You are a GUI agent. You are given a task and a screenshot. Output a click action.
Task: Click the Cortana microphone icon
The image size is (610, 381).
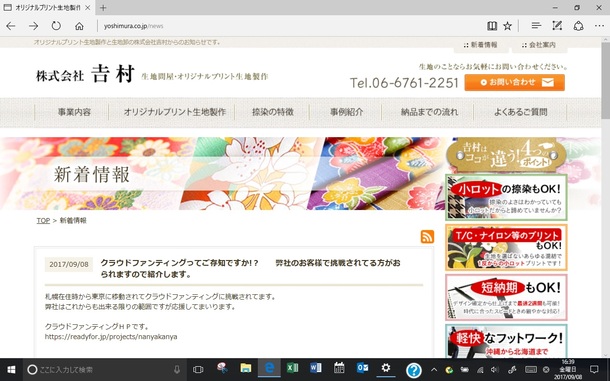click(177, 369)
